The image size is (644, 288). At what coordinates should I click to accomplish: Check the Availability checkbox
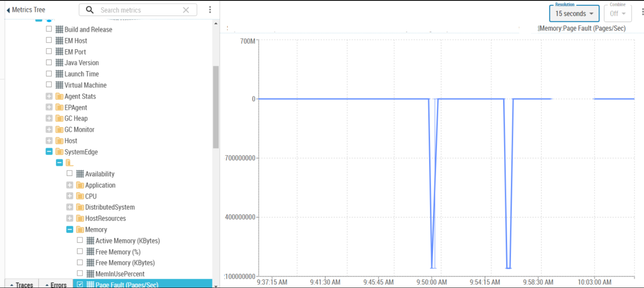coord(69,174)
